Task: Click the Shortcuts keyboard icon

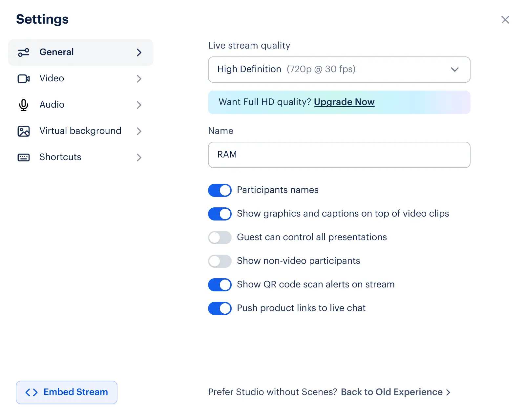Action: point(24,157)
